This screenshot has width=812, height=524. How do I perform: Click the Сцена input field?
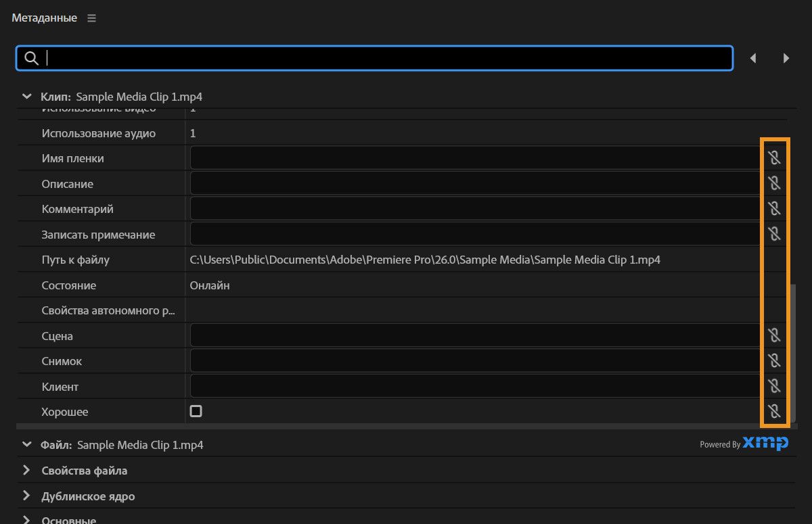click(475, 335)
